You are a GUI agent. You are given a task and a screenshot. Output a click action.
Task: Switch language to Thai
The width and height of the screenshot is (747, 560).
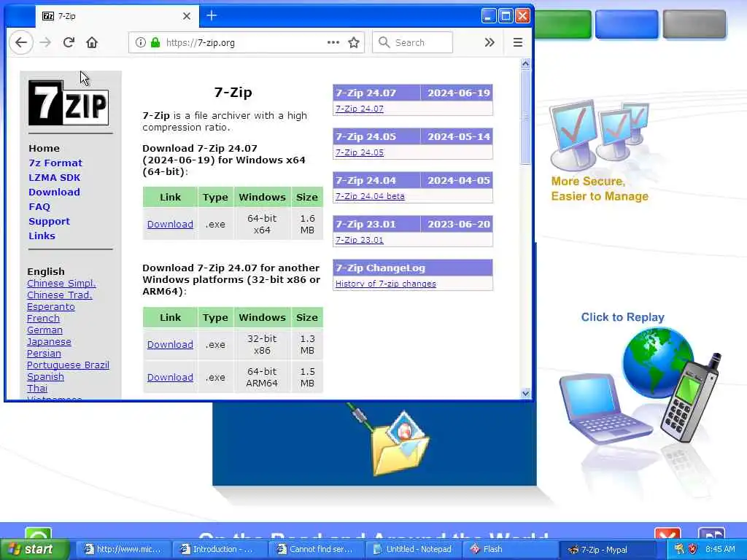point(37,388)
